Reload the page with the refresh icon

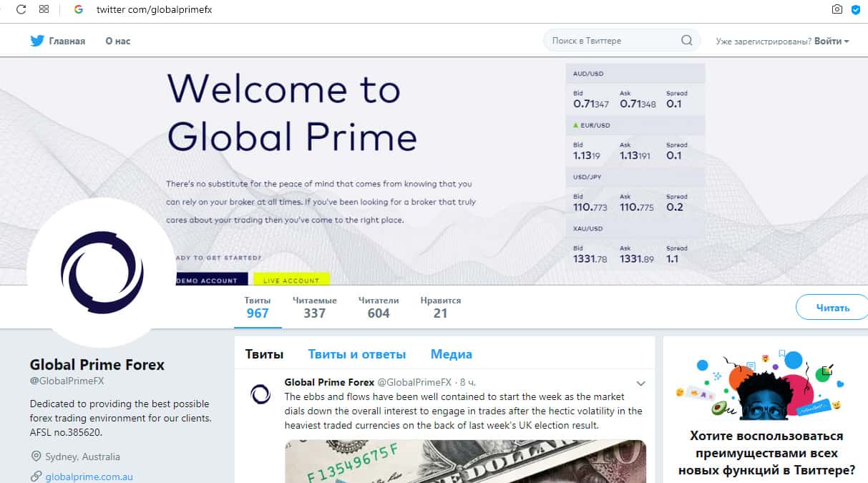click(21, 9)
